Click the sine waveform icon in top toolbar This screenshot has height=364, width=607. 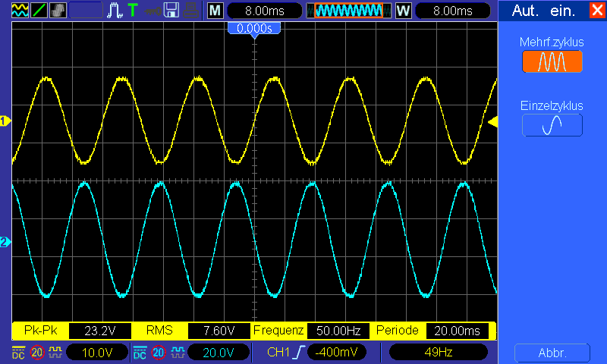click(x=20, y=11)
